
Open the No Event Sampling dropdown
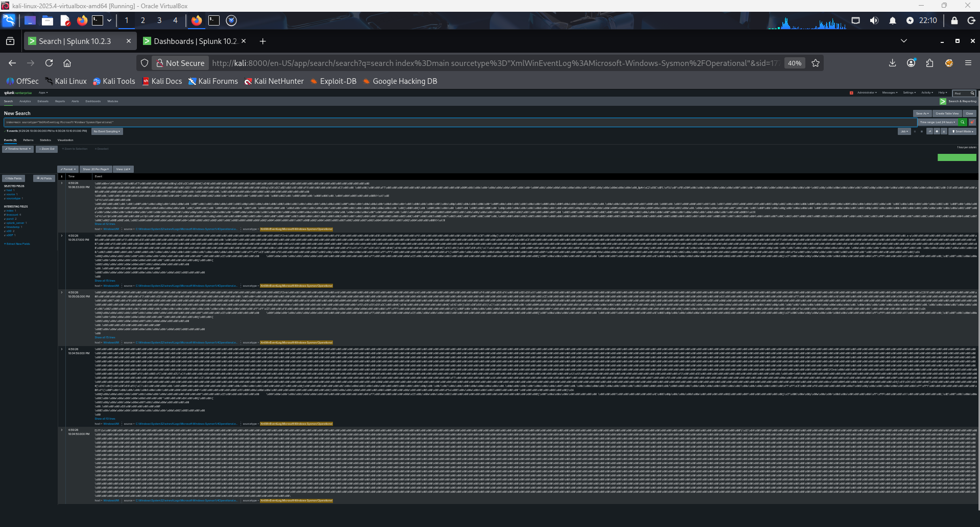[x=107, y=131]
